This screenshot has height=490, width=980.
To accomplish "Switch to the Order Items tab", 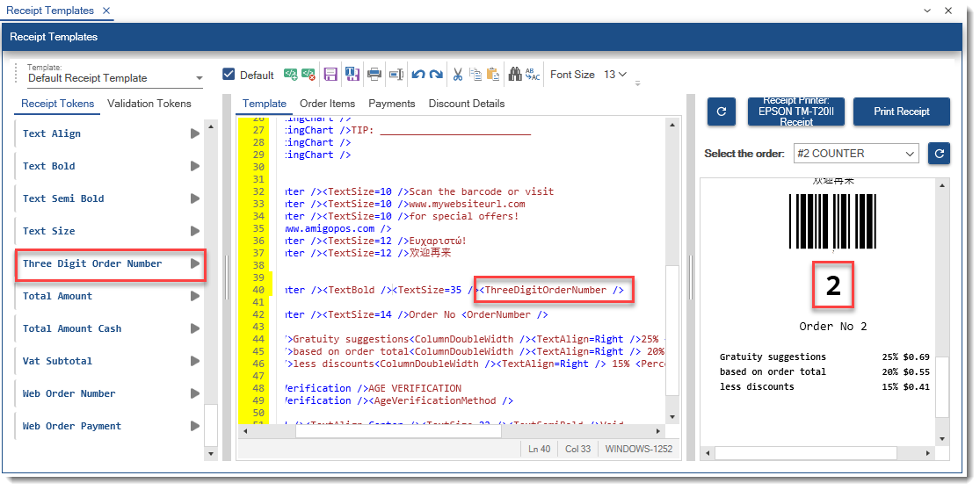I will [x=327, y=104].
